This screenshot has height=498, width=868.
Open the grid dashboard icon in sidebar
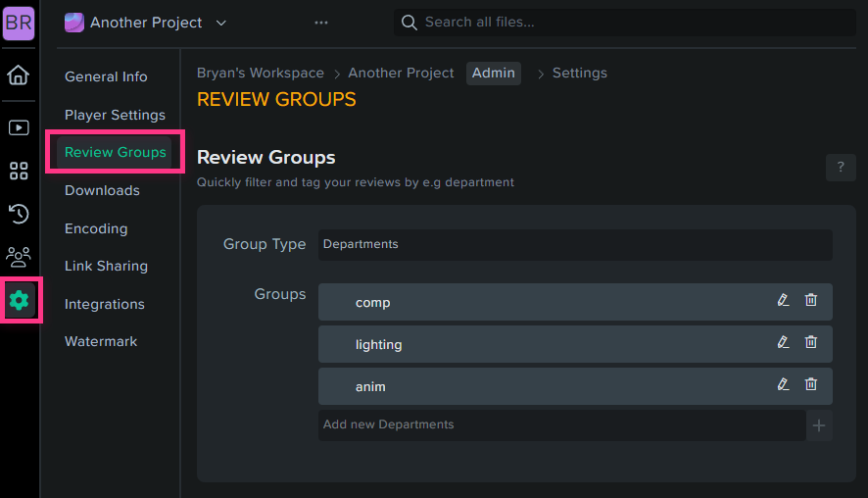coord(19,171)
